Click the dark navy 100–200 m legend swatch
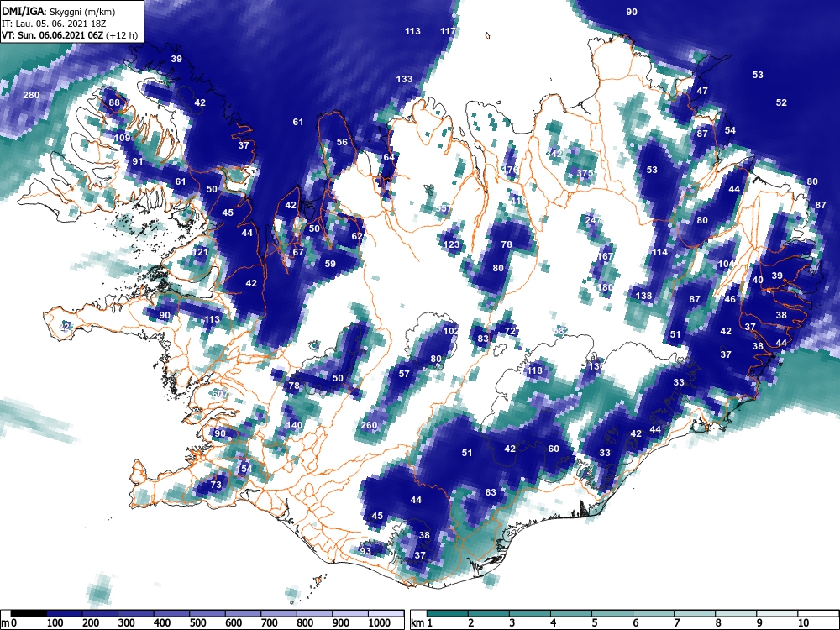 [x=65, y=613]
